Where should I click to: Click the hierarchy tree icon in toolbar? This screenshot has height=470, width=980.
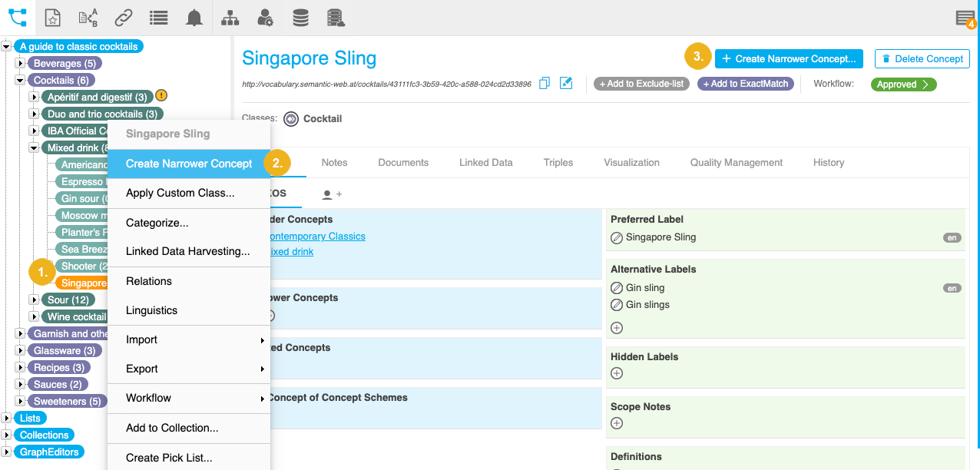pos(229,18)
